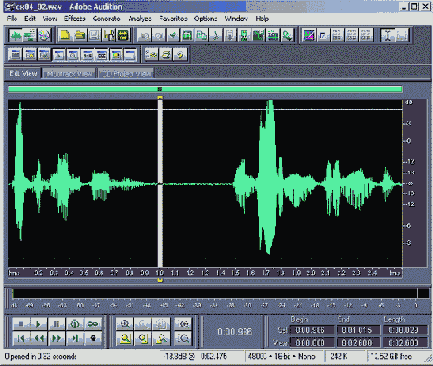Click the yellow cursor handle below the time ruler
The width and height of the screenshot is (433, 366).
tap(160, 280)
